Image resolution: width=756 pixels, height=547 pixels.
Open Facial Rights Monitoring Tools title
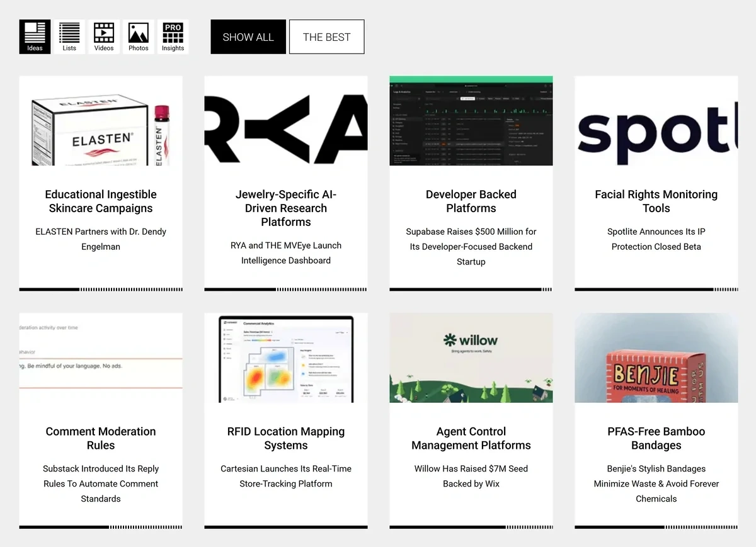click(x=656, y=201)
